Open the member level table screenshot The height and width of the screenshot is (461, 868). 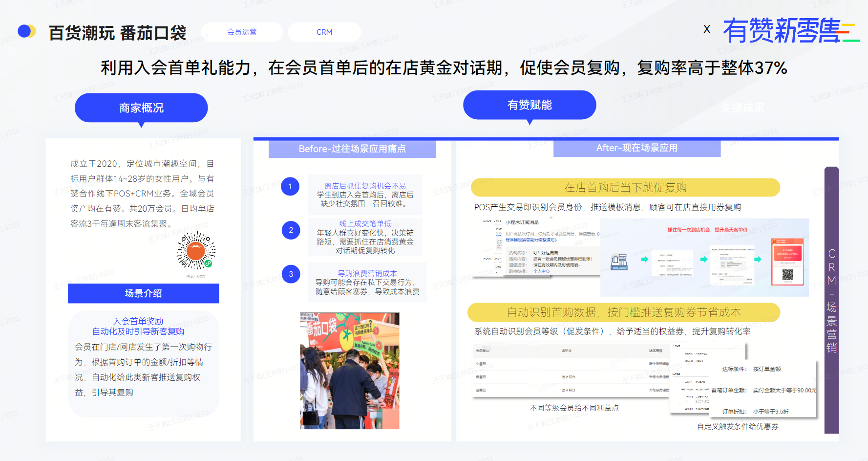(x=572, y=371)
